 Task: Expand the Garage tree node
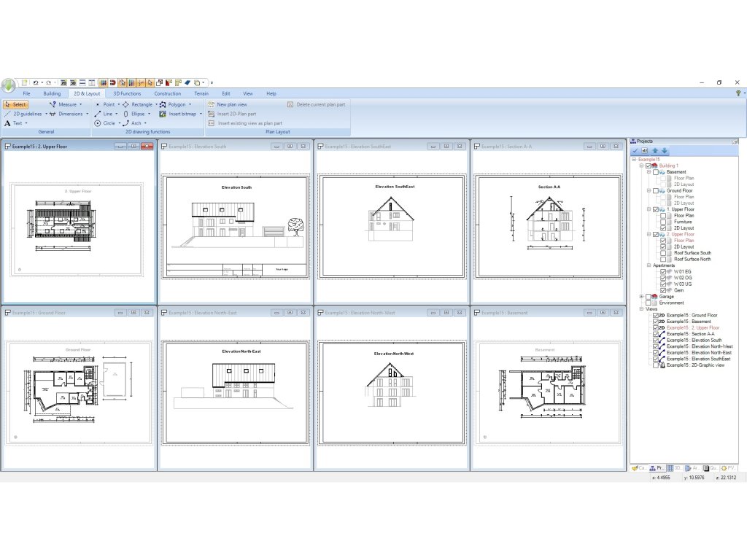pos(641,297)
